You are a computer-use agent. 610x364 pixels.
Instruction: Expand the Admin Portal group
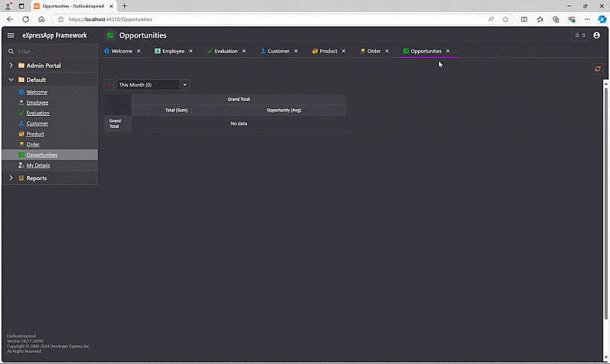point(11,65)
